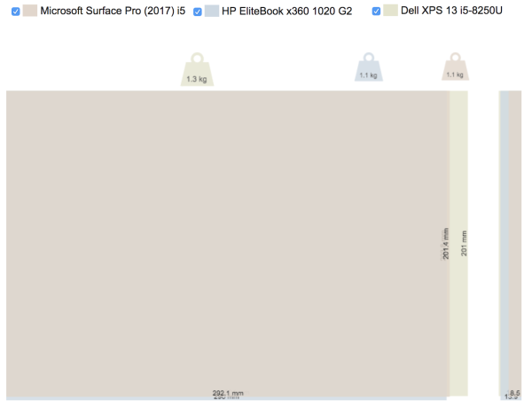Click the beige 1.1 kg weight icon
The height and width of the screenshot is (408, 532).
pyautogui.click(x=456, y=67)
